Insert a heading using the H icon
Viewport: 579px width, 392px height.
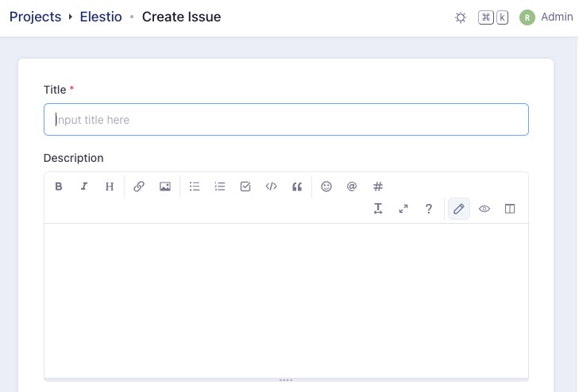110,186
